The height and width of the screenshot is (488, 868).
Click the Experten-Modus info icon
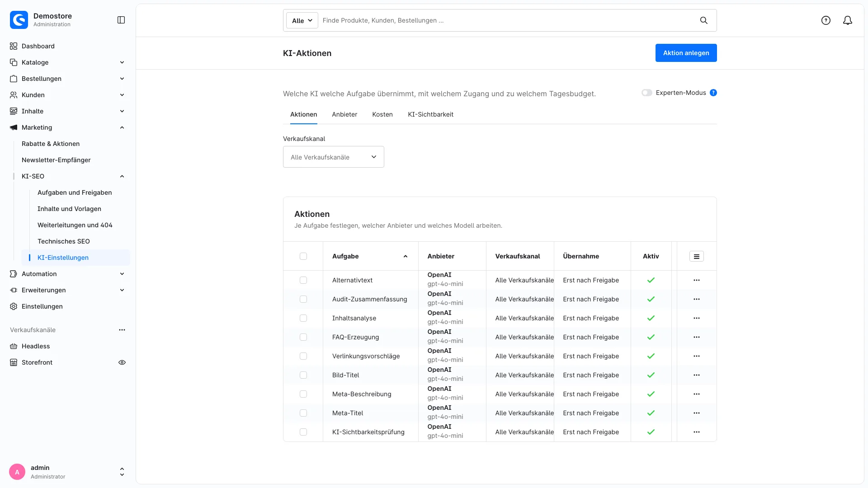click(713, 93)
